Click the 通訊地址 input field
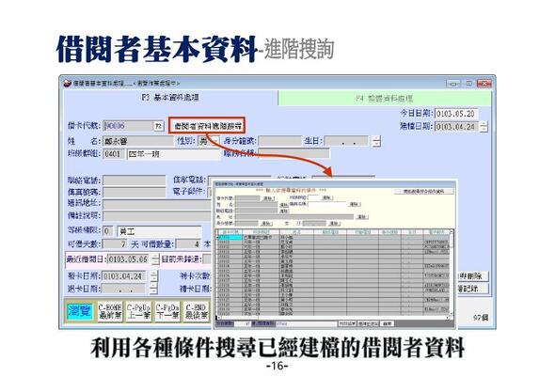Viewport: 555px width, 392px height. (157, 204)
